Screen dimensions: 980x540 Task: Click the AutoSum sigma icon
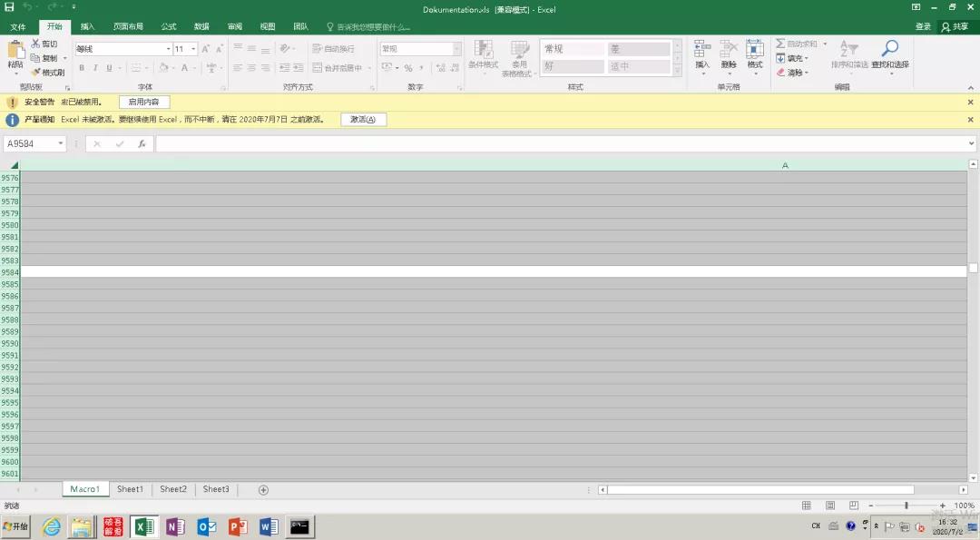click(x=780, y=44)
